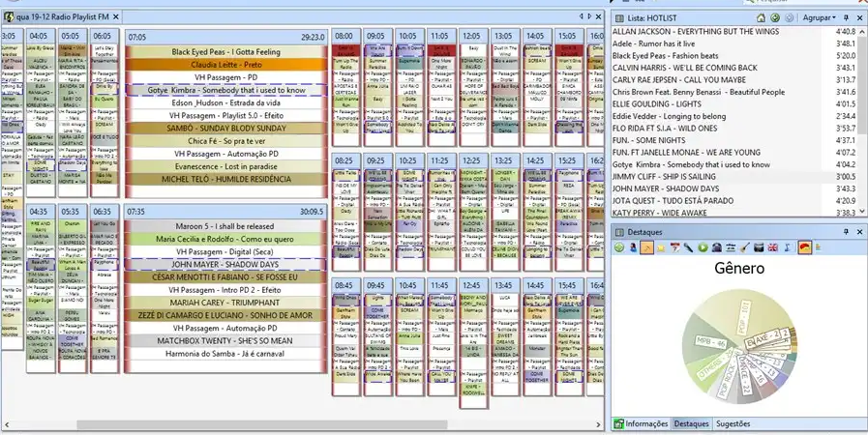Click the green play icon in Destaques toolbar

[703, 247]
